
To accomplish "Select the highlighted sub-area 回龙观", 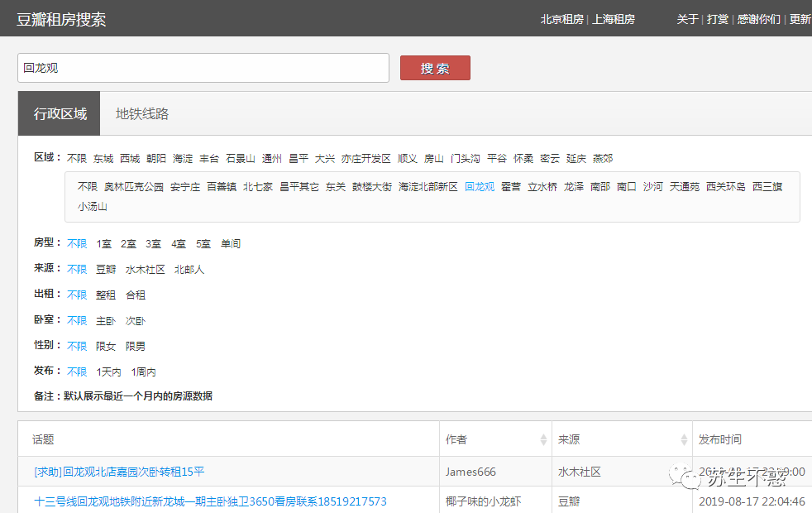I will pos(480,186).
